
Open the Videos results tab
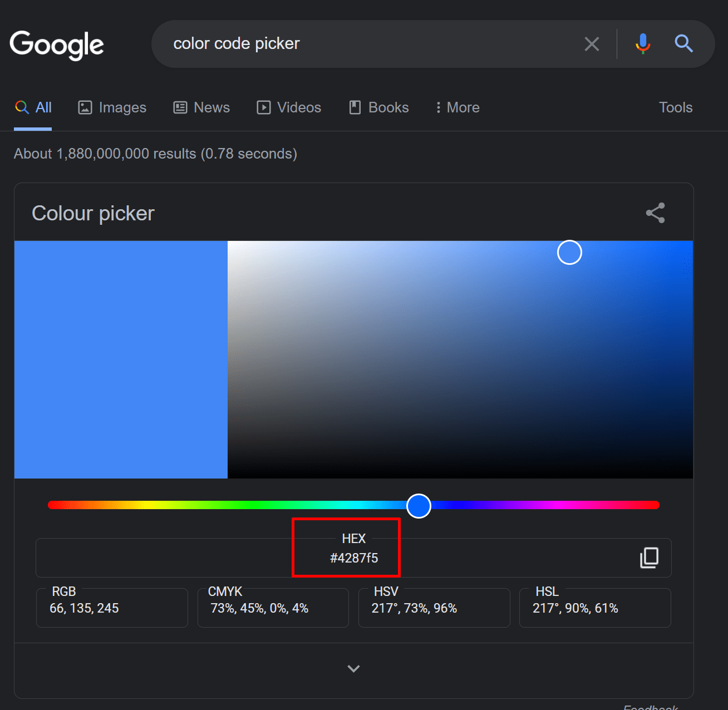click(289, 107)
